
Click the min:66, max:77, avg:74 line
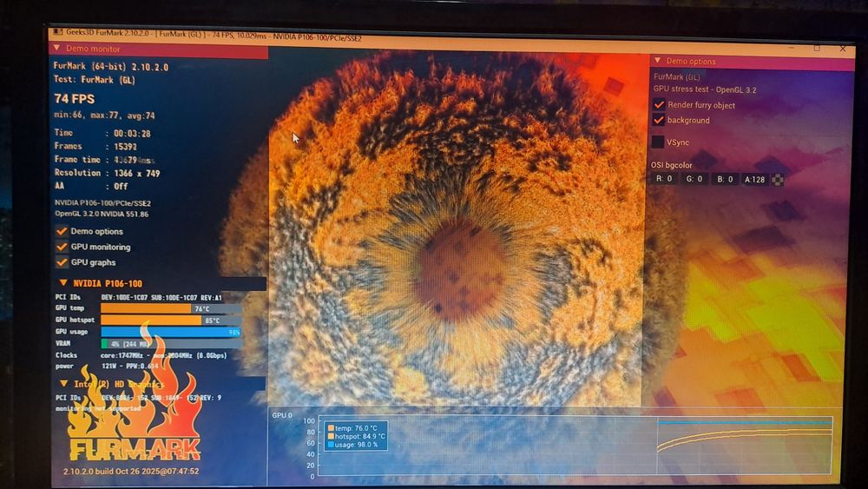(104, 116)
